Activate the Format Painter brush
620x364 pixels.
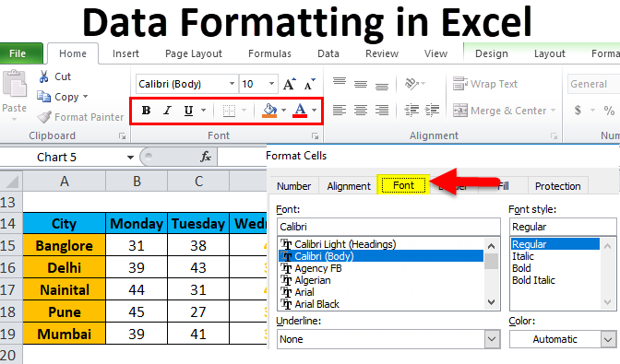pos(44,117)
